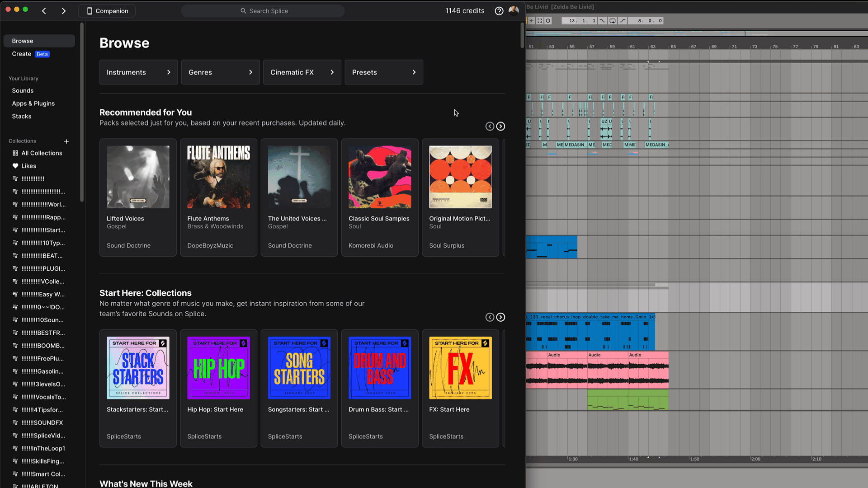868x488 pixels.
Task: Open Sounds in Your Library
Action: 23,91
